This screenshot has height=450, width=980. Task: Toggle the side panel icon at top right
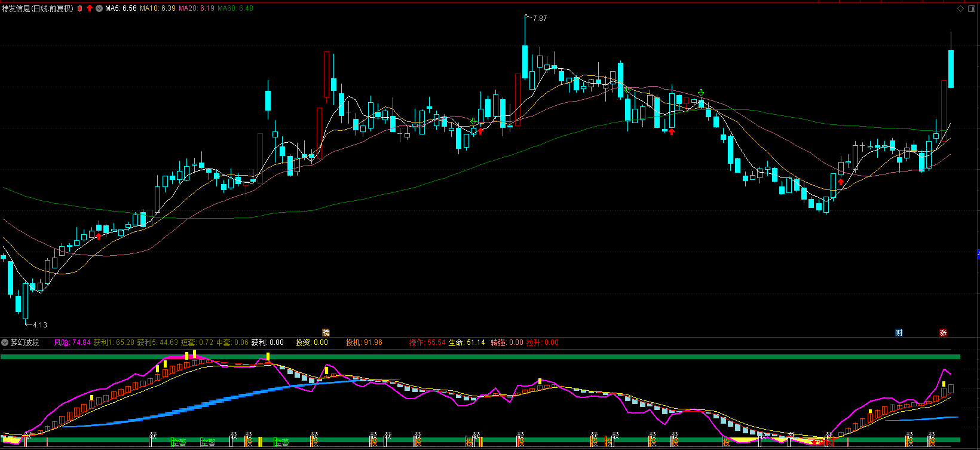point(972,8)
